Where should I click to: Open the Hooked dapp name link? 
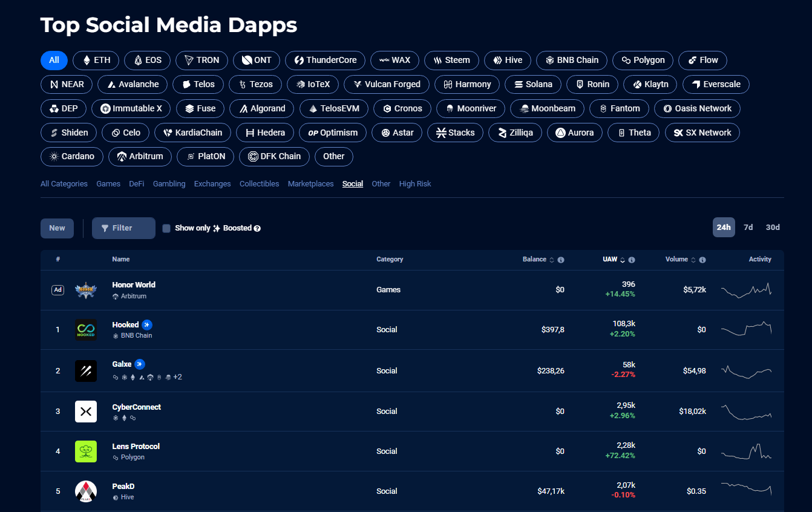[126, 325]
